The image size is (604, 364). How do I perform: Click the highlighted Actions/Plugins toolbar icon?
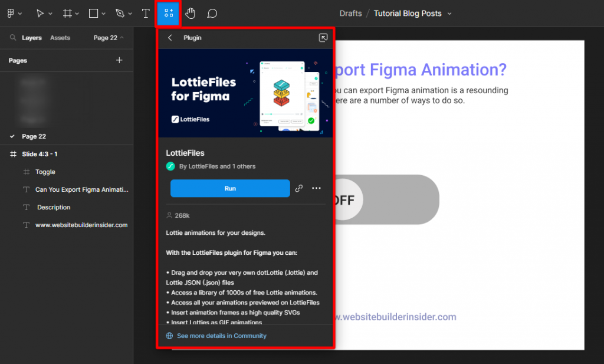click(168, 13)
